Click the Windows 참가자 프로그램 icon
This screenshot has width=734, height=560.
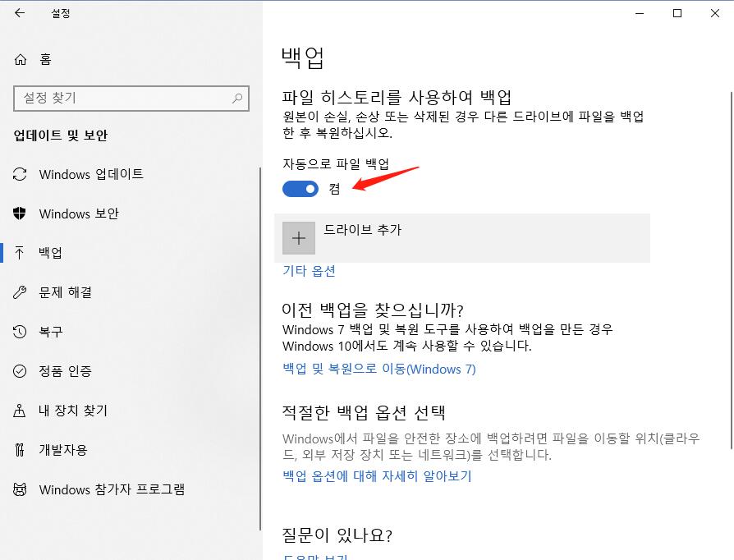tap(20, 489)
